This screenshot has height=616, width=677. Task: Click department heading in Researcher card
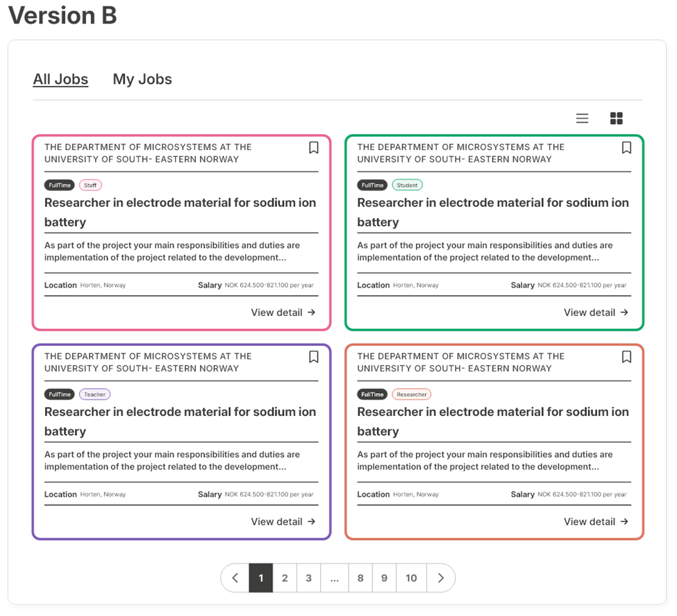[460, 363]
